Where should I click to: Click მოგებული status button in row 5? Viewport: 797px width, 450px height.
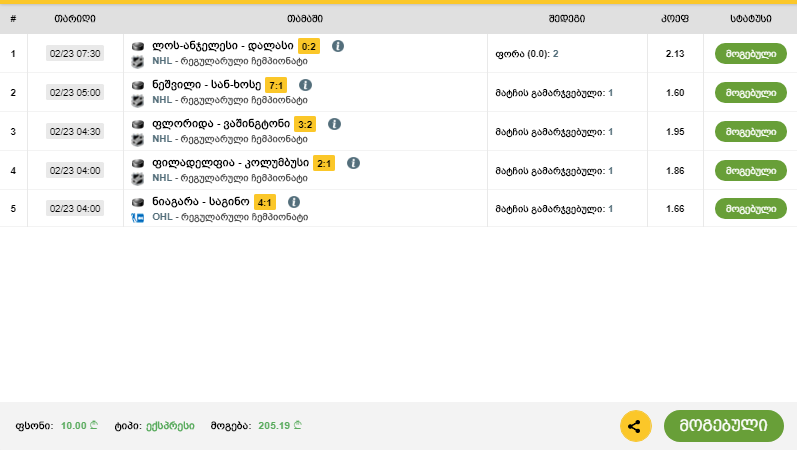click(x=751, y=208)
